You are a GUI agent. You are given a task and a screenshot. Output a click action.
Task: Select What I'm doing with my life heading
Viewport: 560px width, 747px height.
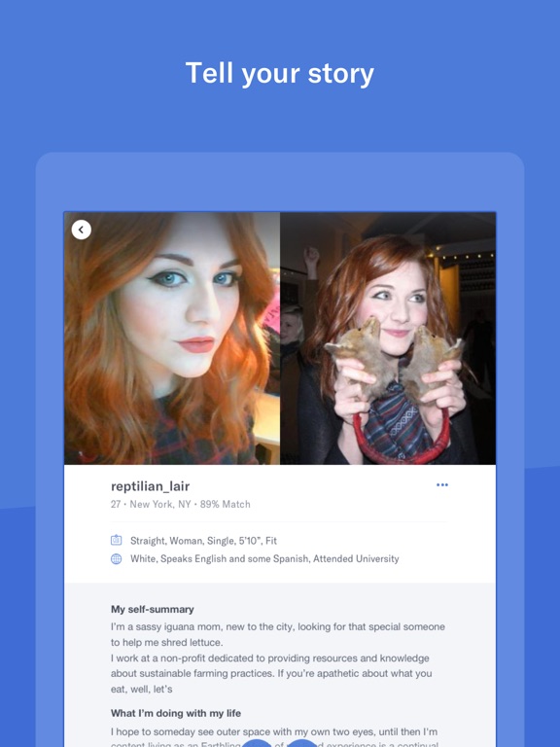(176, 713)
